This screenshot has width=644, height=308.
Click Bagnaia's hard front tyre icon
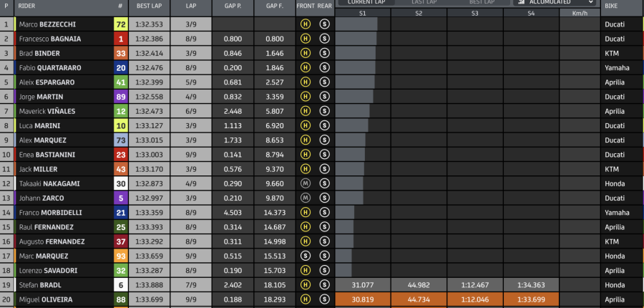(x=305, y=39)
